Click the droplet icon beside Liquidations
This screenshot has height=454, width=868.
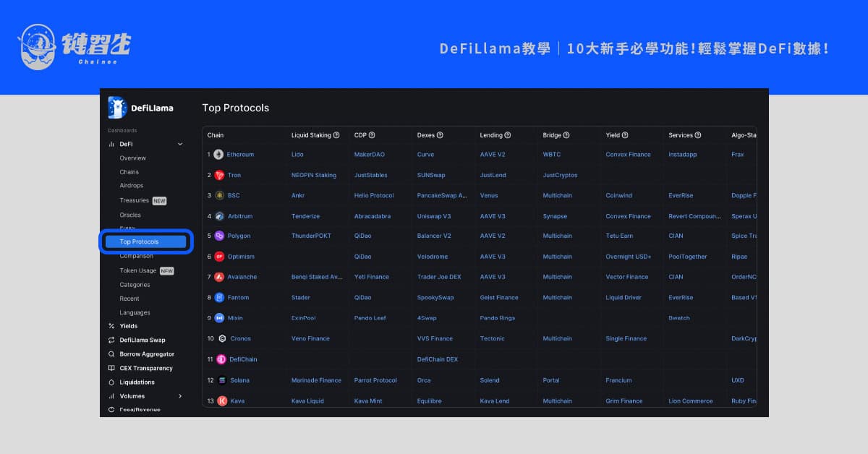tap(111, 382)
